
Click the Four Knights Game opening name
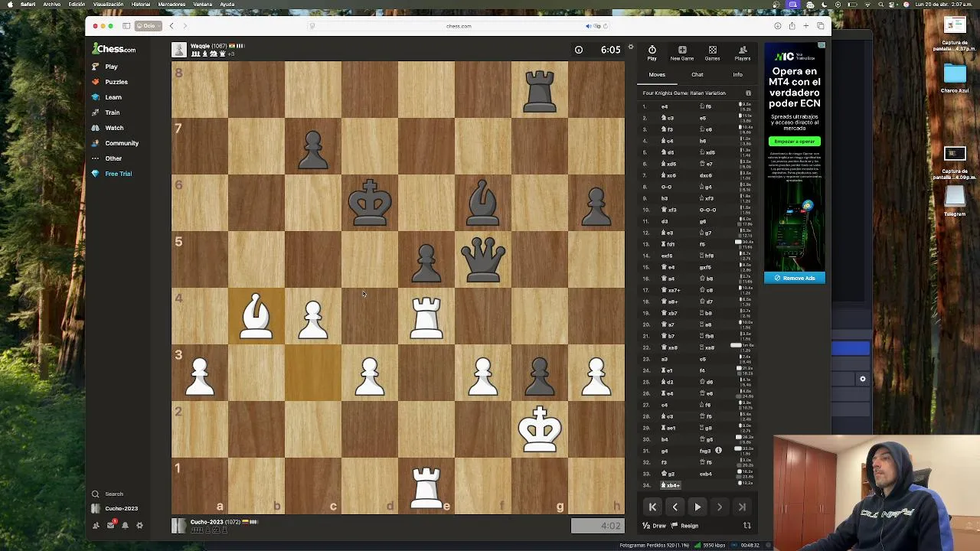click(x=684, y=93)
